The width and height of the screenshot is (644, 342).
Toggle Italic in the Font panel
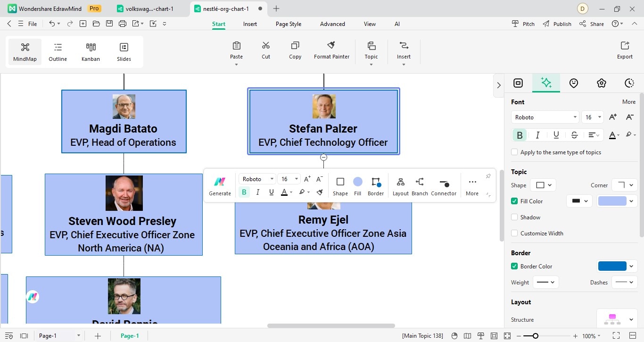tap(537, 135)
